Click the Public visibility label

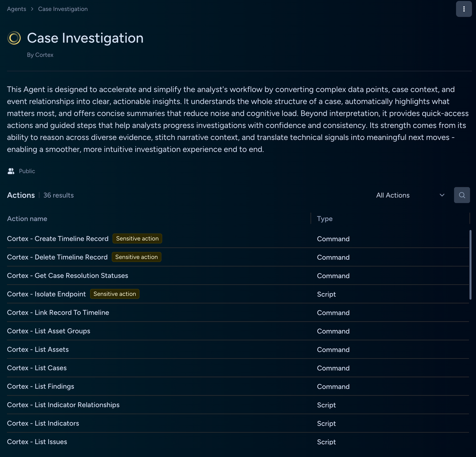[x=27, y=171]
